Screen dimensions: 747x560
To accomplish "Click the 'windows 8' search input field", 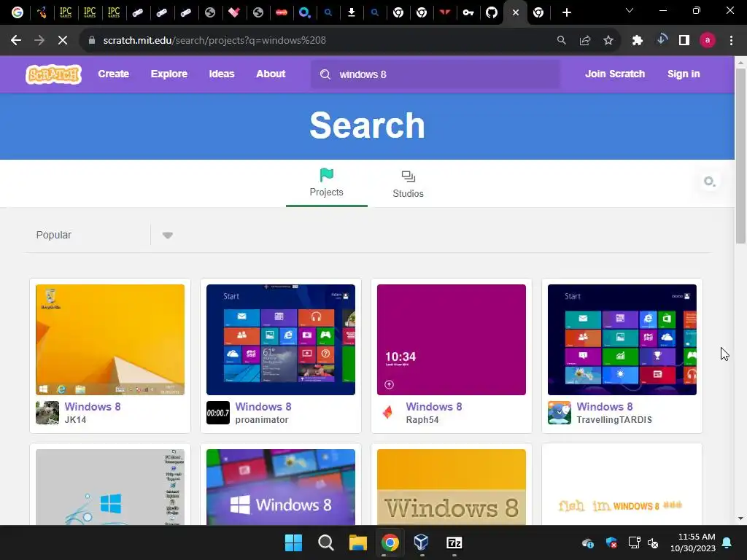I will 436,74.
